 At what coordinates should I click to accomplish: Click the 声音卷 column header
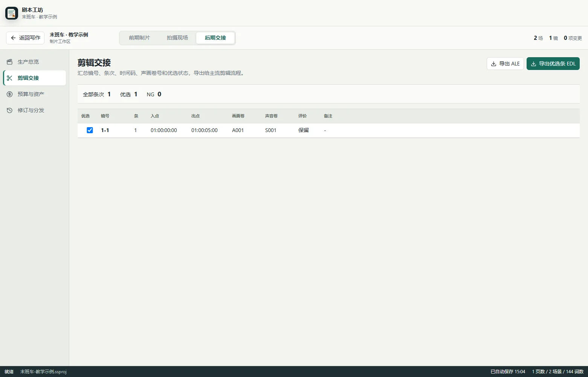pyautogui.click(x=272, y=116)
